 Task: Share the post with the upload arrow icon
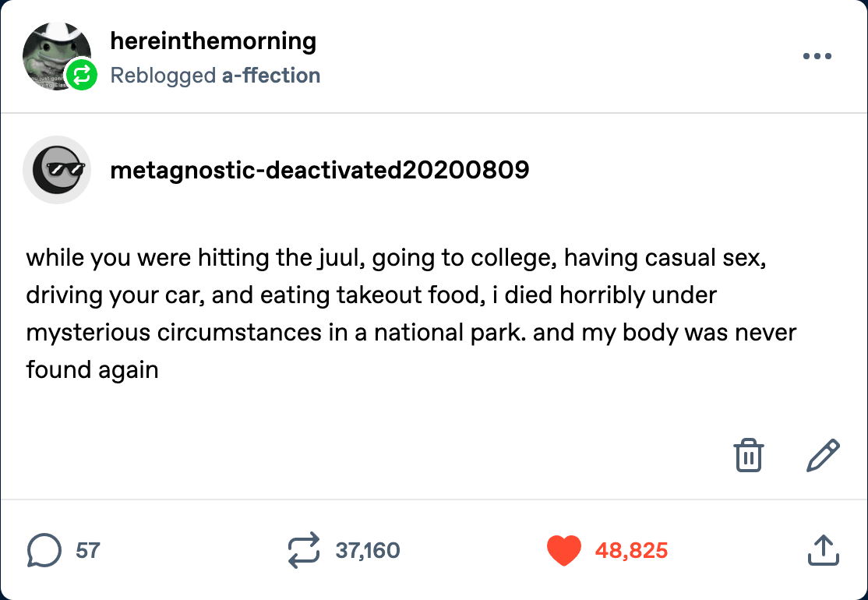click(x=823, y=550)
